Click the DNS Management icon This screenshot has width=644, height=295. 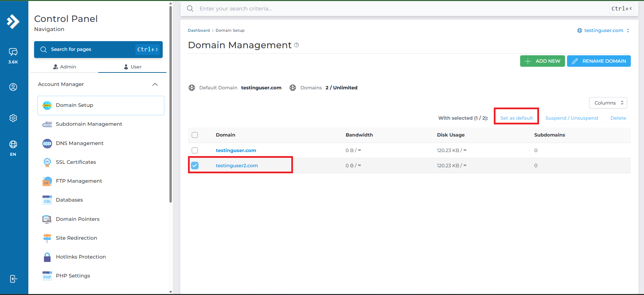coord(47,143)
